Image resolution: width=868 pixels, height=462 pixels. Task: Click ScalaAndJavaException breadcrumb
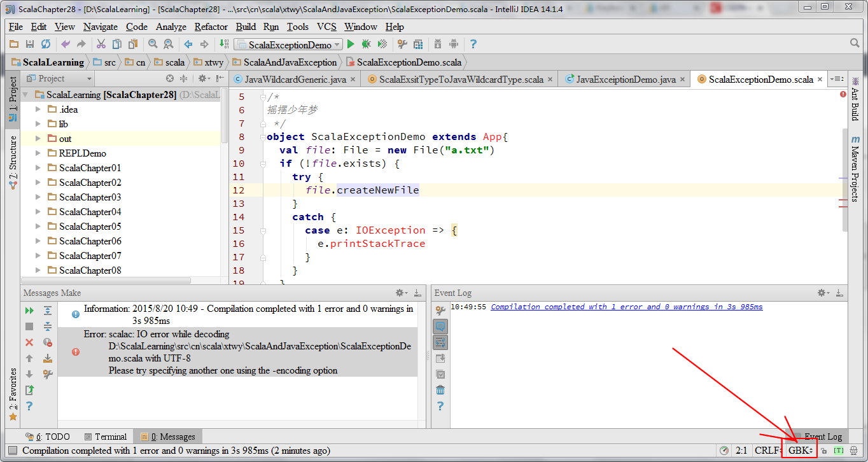(x=284, y=62)
